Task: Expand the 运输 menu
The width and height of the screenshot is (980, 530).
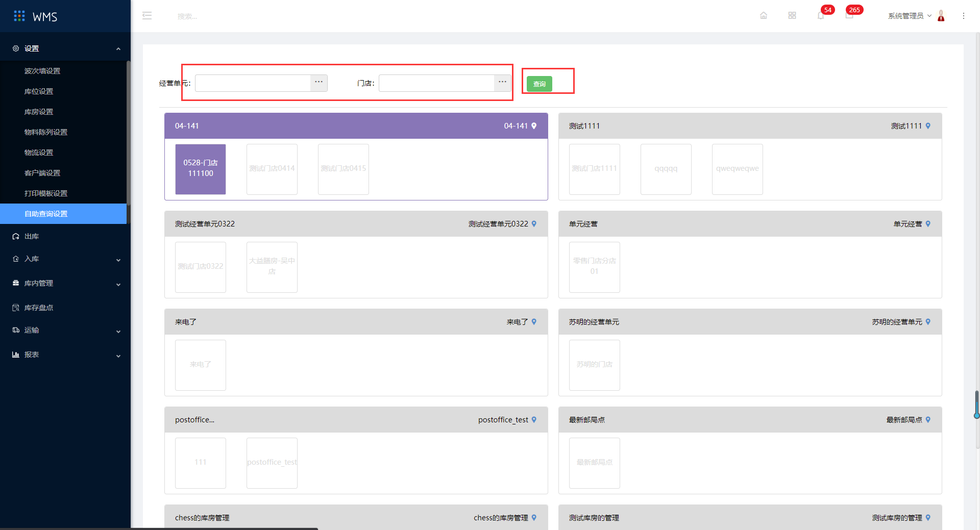Action: click(118, 332)
